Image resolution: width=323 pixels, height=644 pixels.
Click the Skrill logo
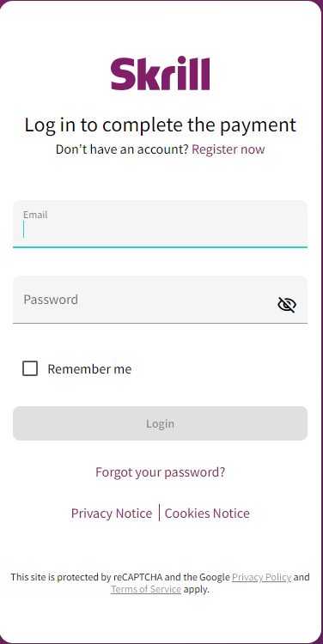[x=161, y=74]
